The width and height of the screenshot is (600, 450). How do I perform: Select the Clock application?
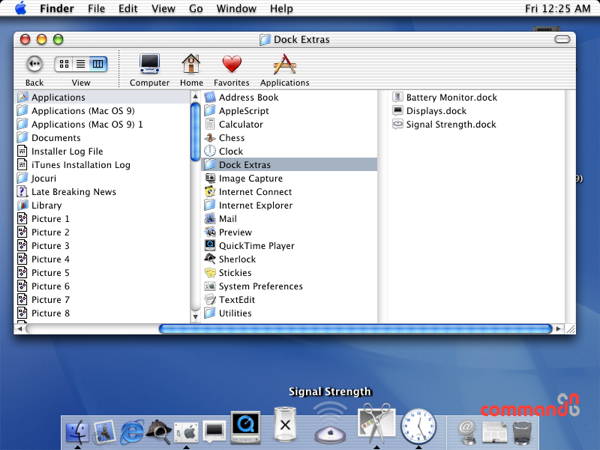coord(289,151)
